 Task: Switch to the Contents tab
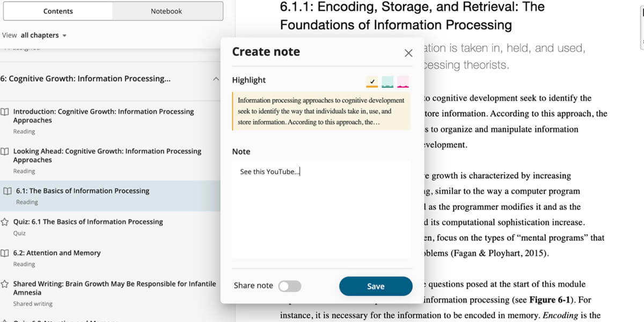pyautogui.click(x=58, y=11)
